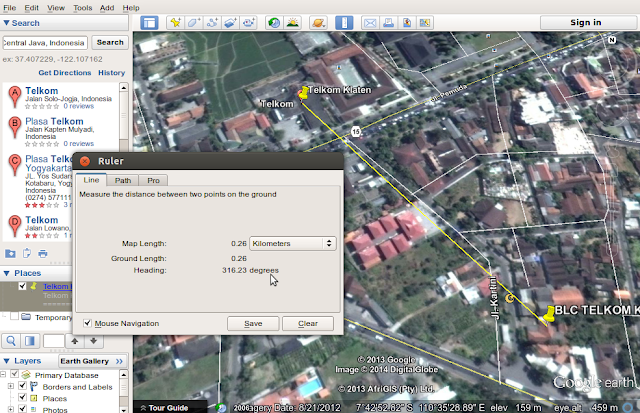Image resolution: width=640 pixels, height=413 pixels.
Task: Click the print icon in the toolbar
Action: pyautogui.click(x=389, y=23)
